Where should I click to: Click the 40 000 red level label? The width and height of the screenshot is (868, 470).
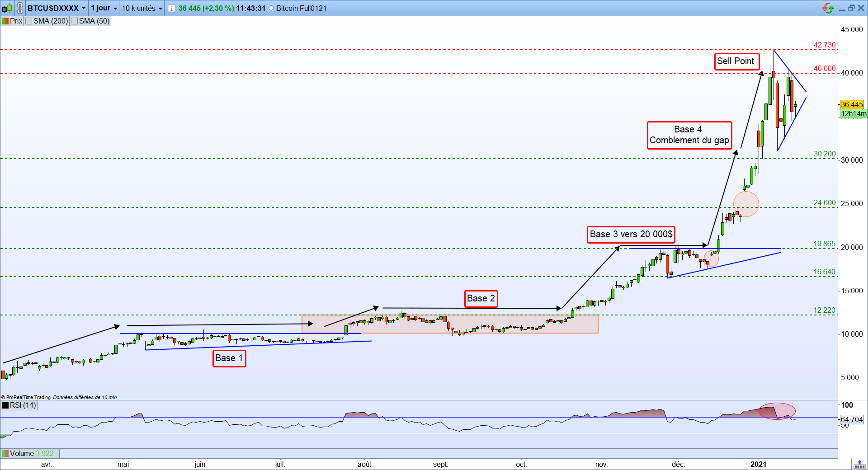[x=825, y=68]
